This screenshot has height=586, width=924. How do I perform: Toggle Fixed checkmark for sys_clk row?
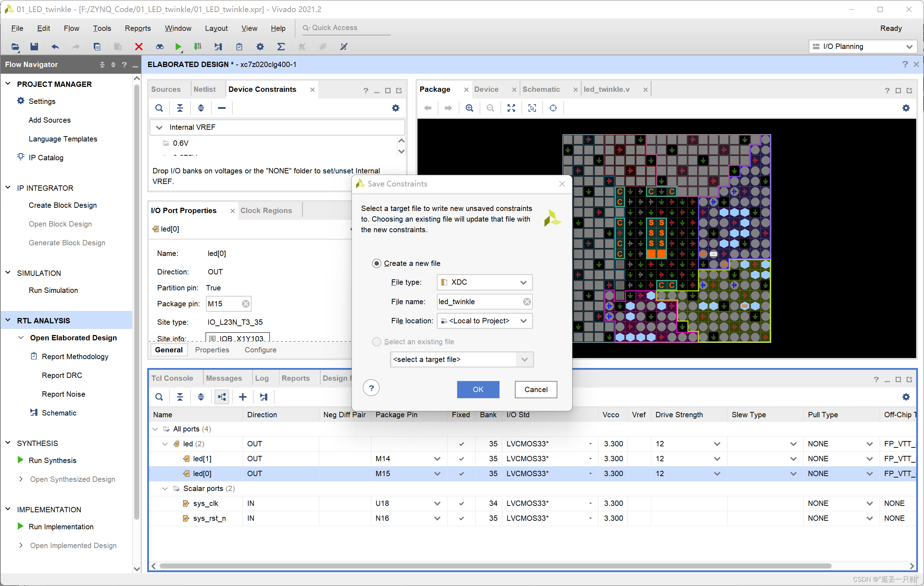[461, 503]
